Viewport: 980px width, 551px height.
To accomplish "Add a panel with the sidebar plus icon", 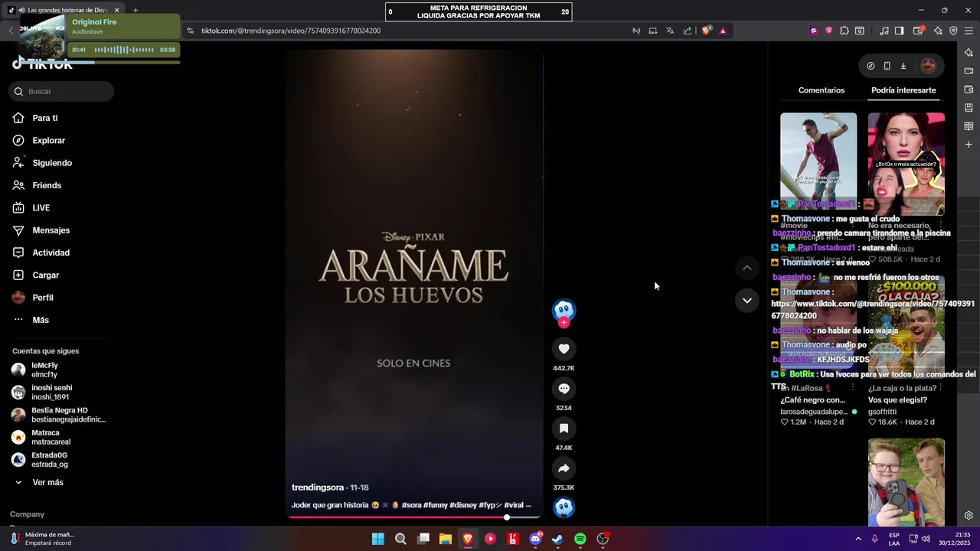I will (969, 144).
